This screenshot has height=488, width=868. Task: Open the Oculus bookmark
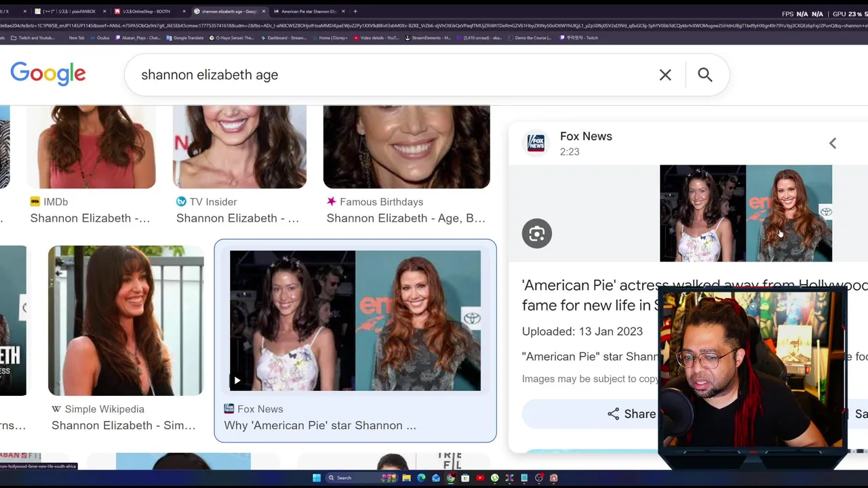tap(100, 38)
